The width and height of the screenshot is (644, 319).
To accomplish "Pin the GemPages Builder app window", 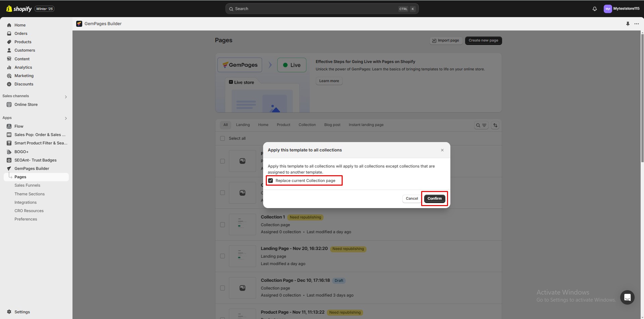I will pyautogui.click(x=628, y=23).
